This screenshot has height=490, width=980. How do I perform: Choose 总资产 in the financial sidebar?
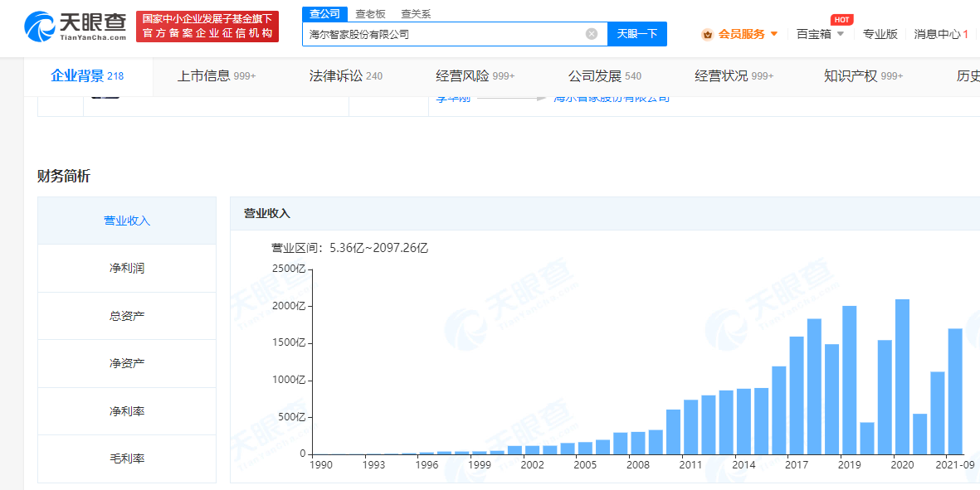(x=127, y=316)
